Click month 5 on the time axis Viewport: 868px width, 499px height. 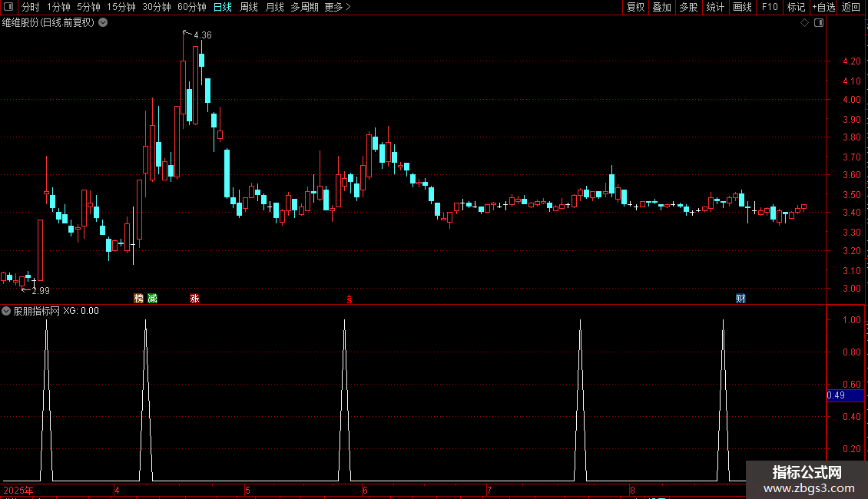[247, 490]
